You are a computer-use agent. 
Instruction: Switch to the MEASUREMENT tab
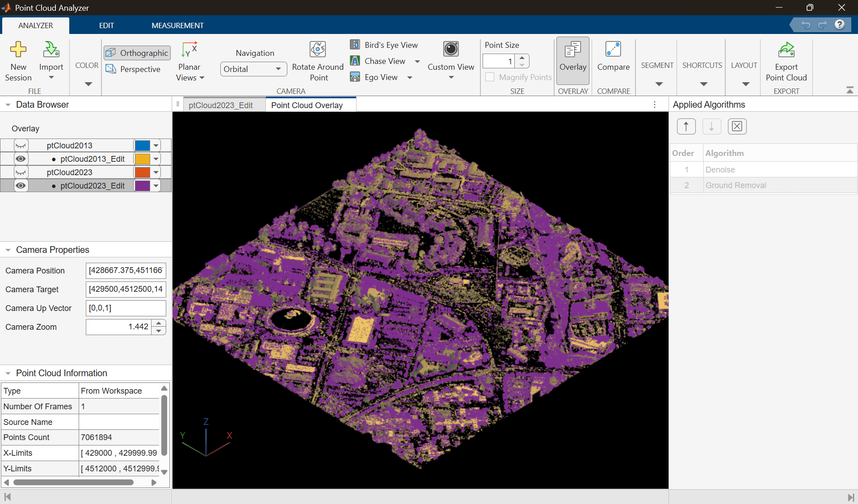coord(177,25)
